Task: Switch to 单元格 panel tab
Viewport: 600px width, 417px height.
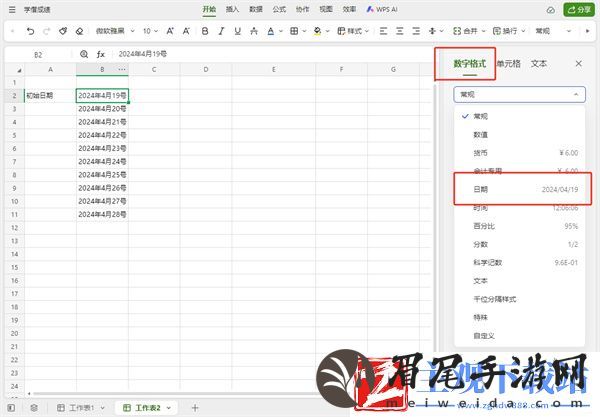Action: [509, 64]
